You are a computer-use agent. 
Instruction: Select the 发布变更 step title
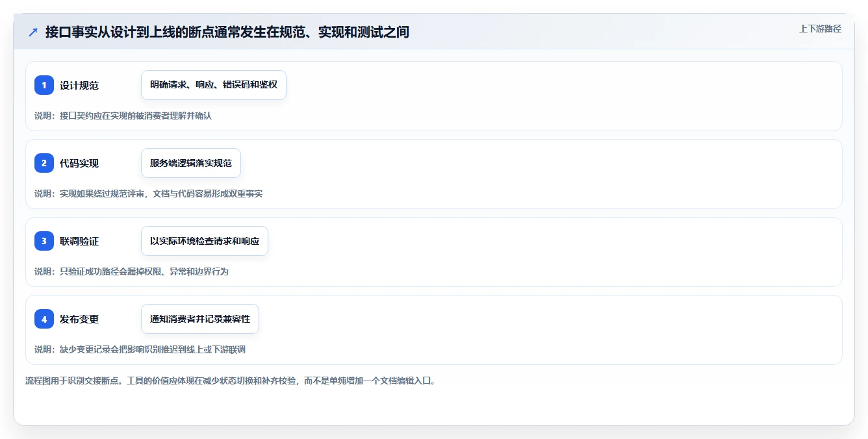click(x=79, y=319)
